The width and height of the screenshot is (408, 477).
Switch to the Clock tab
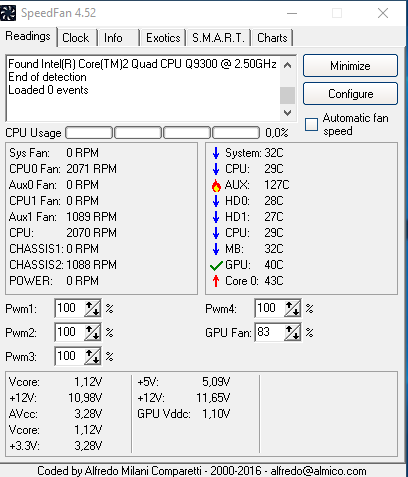[x=76, y=38]
